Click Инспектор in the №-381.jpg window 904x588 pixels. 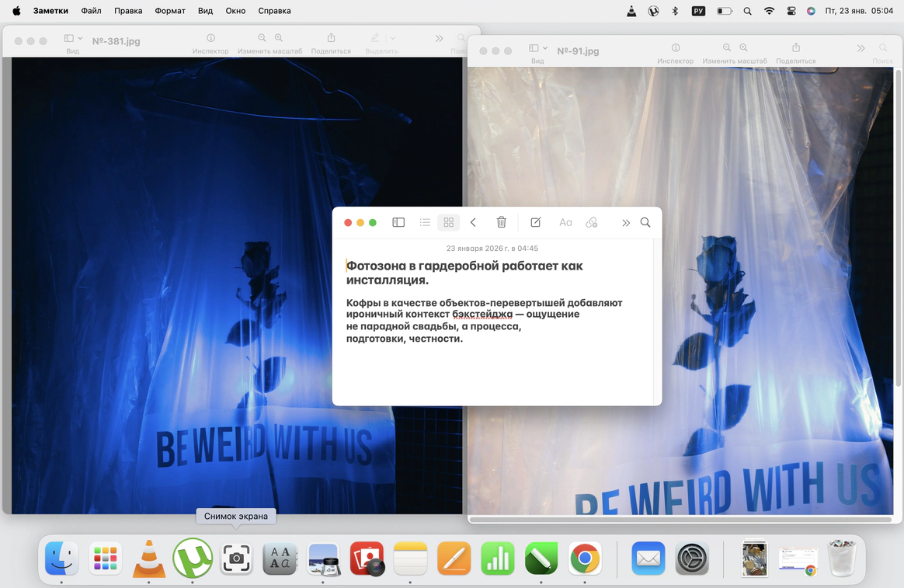pos(210,38)
